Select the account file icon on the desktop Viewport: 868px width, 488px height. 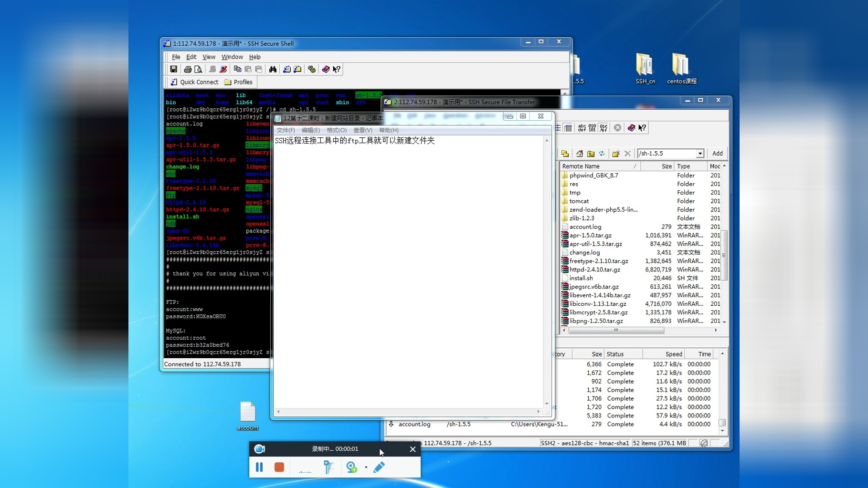point(248,416)
